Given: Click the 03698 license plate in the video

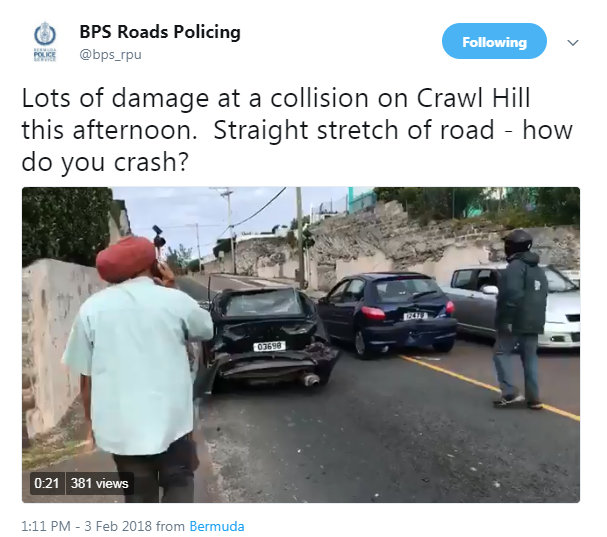Looking at the screenshot, I should (x=269, y=346).
